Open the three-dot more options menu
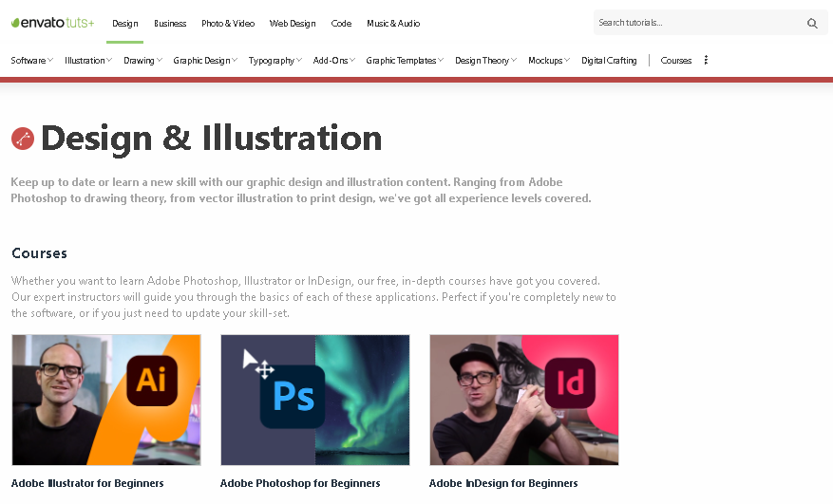The width and height of the screenshot is (833, 504). click(706, 60)
